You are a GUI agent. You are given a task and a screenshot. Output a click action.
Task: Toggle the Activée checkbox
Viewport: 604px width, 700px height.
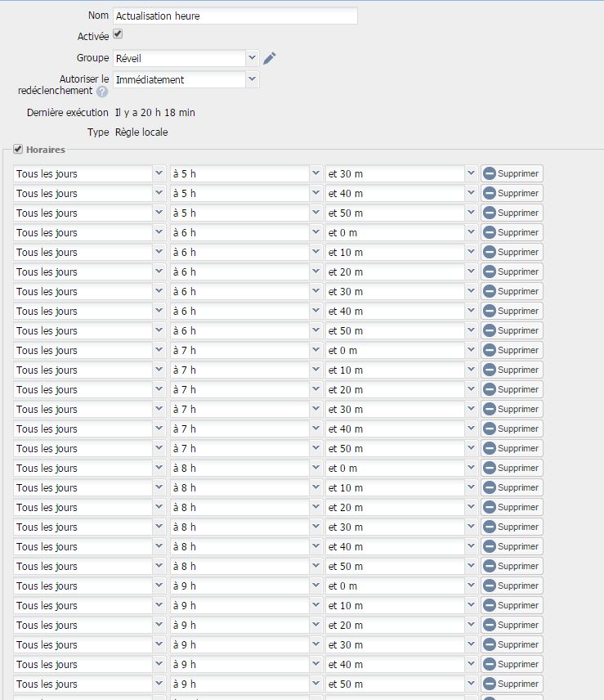point(118,34)
